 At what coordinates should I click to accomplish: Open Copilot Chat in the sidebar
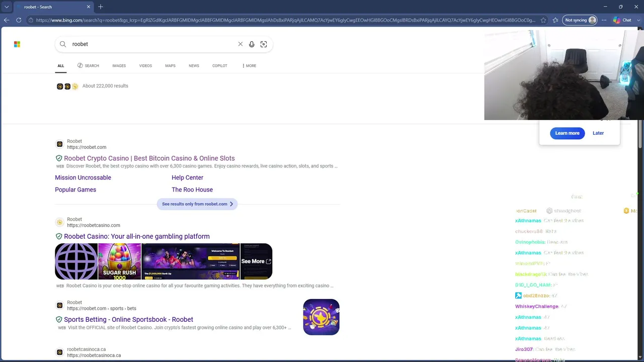[x=622, y=20]
